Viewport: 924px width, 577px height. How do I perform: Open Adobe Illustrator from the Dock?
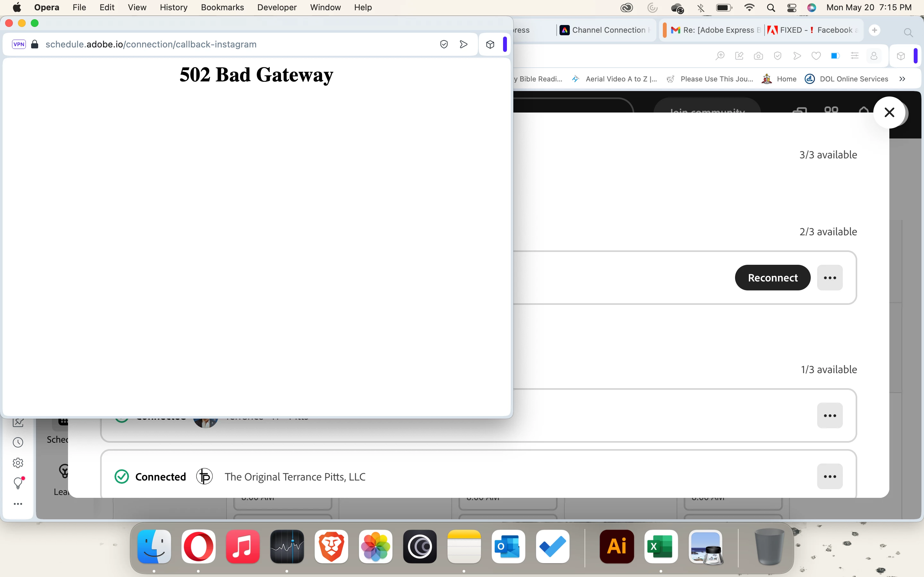pos(617,547)
